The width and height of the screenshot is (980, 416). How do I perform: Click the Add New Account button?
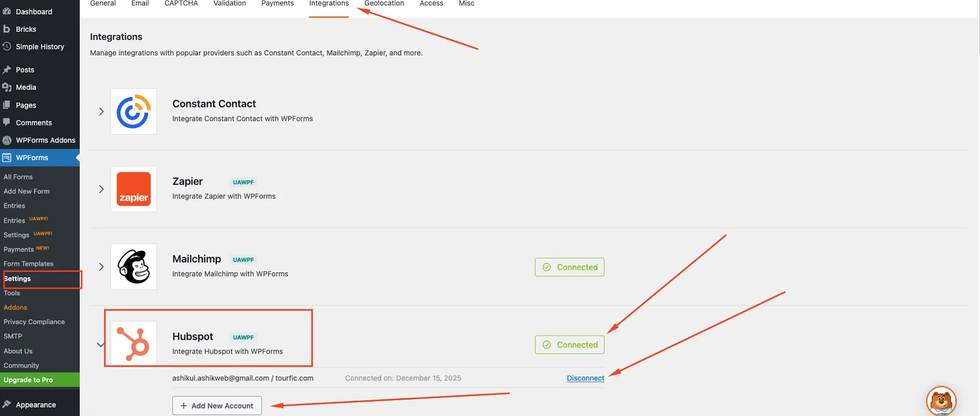pyautogui.click(x=217, y=406)
